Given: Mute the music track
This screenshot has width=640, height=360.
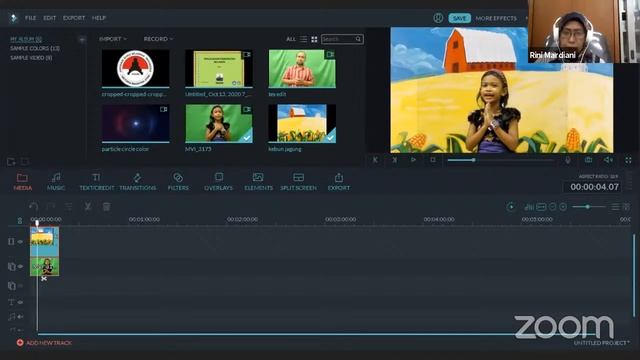Looking at the screenshot, I should coord(20,316).
